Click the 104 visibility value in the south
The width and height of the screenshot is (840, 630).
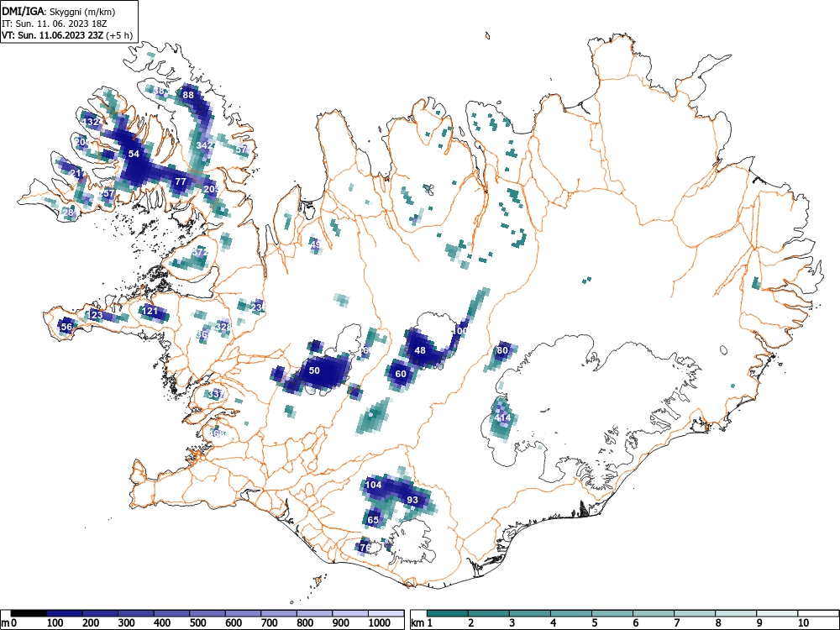pyautogui.click(x=374, y=485)
